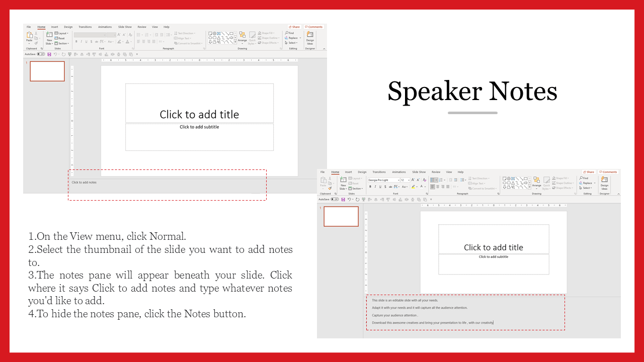
Task: Open Replace dropdown in lower-right PowerPoint window
Action: pyautogui.click(x=588, y=183)
